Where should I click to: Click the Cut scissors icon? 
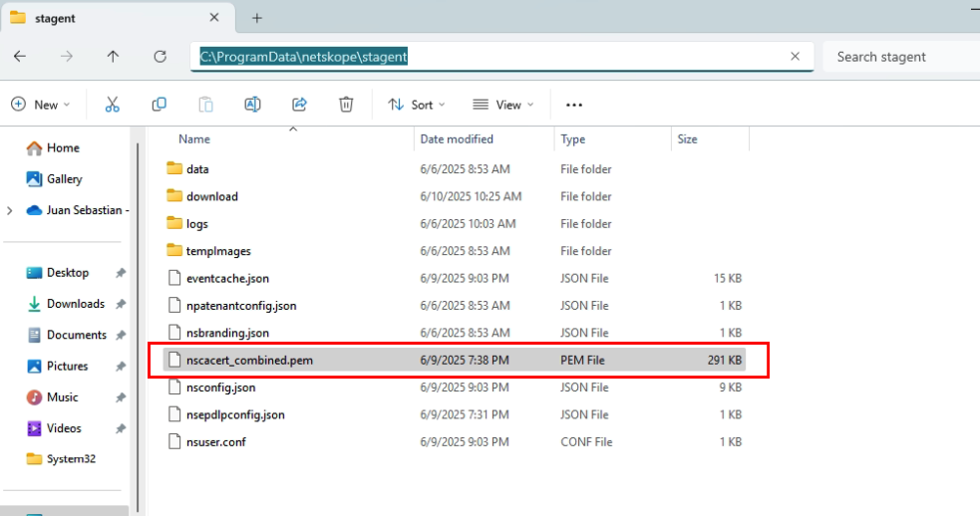pos(112,105)
